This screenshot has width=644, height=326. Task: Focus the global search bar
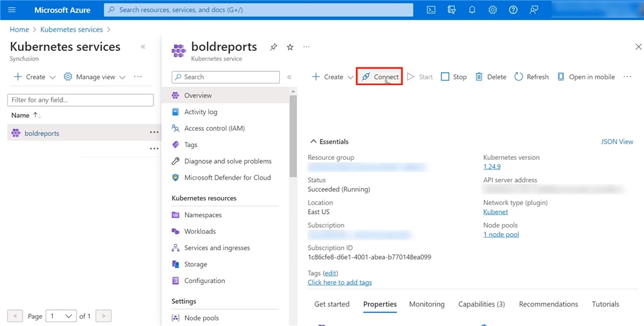point(259,10)
